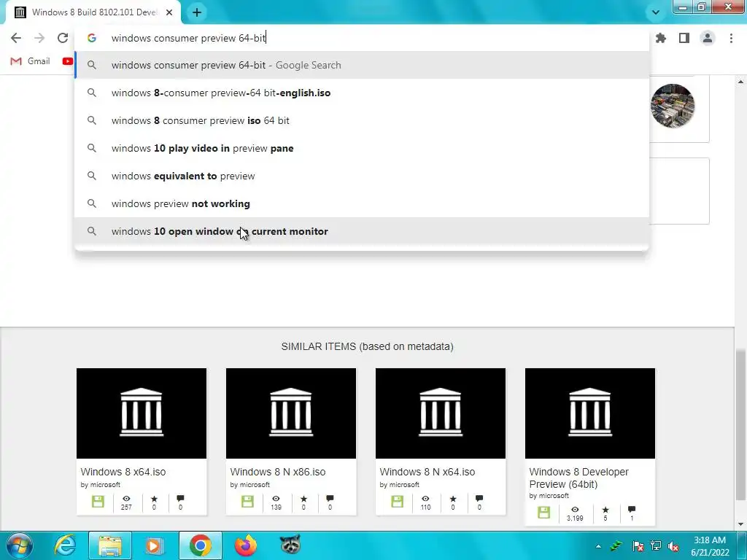The width and height of the screenshot is (747, 560).
Task: Click the favorites star on Developer Preview card
Action: (x=605, y=510)
